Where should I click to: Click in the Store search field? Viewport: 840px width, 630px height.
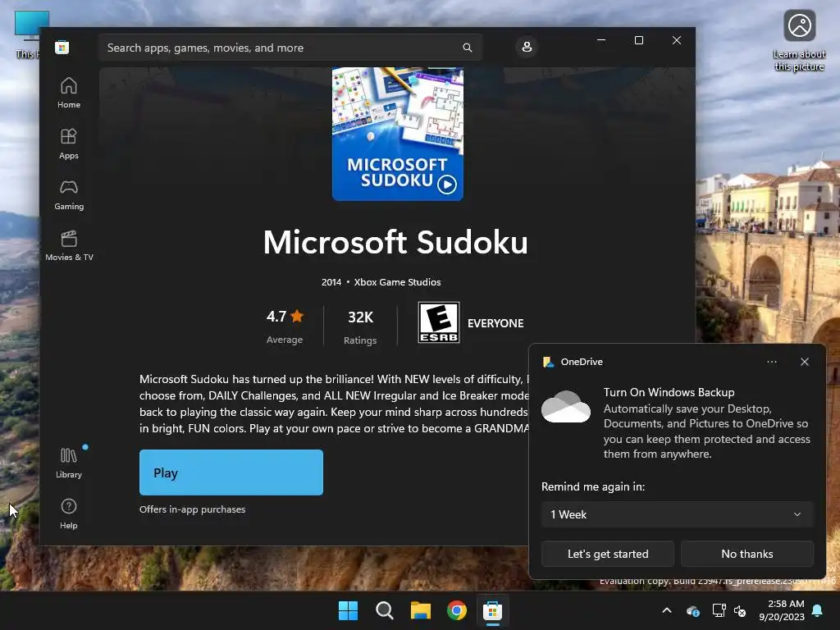290,48
